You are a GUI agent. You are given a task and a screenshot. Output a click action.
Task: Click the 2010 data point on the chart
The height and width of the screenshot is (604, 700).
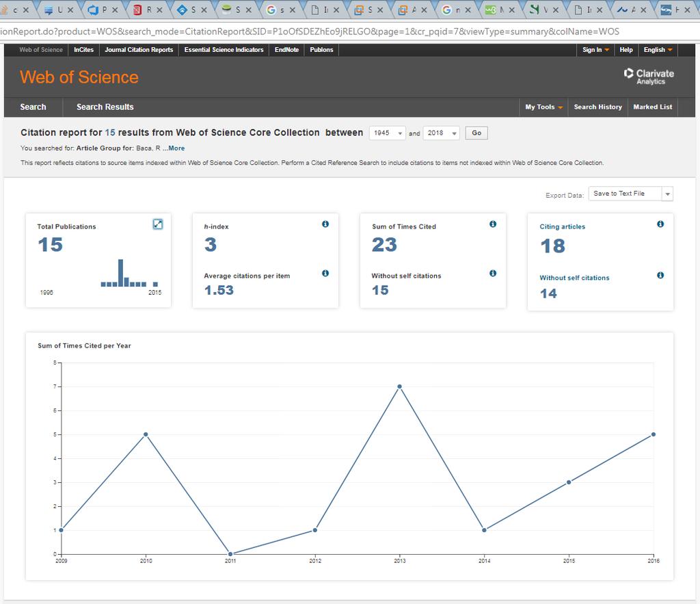point(146,434)
